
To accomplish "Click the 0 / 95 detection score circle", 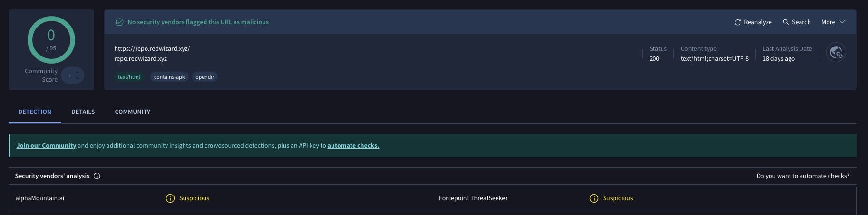I will pyautogui.click(x=51, y=40).
